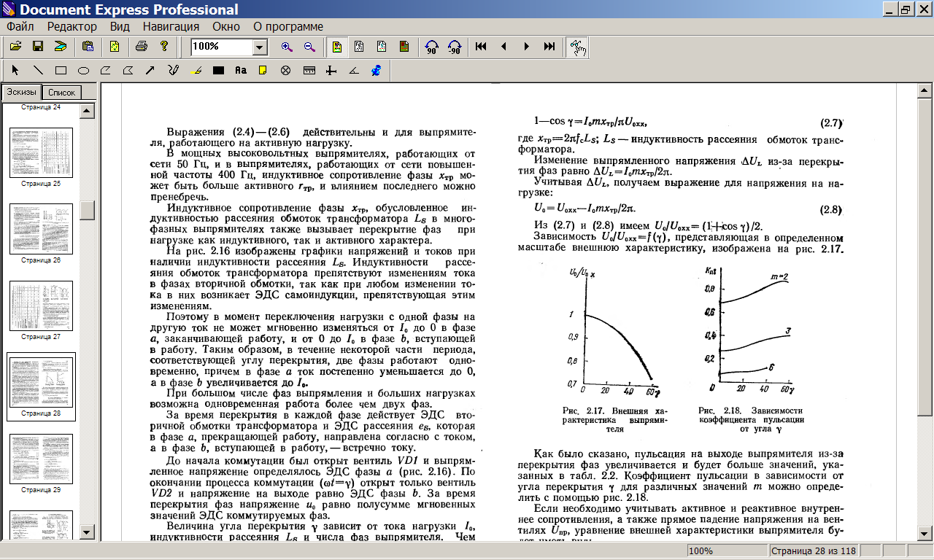Switch to the Эскизы tab
The height and width of the screenshot is (560, 934).
pyautogui.click(x=21, y=92)
